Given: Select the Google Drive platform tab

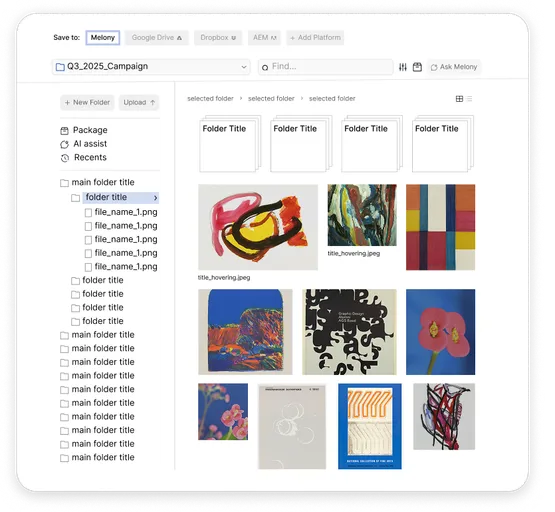Looking at the screenshot, I should pos(156,38).
